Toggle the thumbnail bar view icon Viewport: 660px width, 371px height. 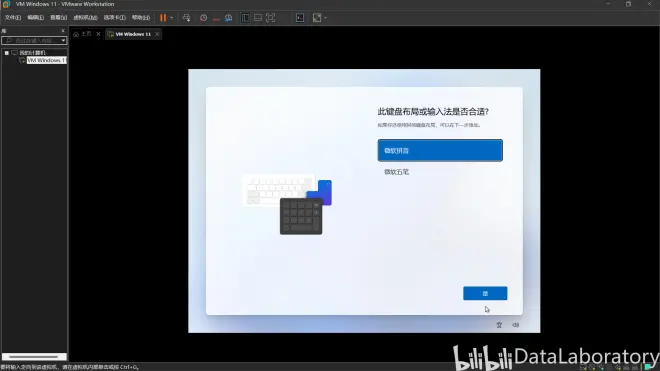[258, 18]
